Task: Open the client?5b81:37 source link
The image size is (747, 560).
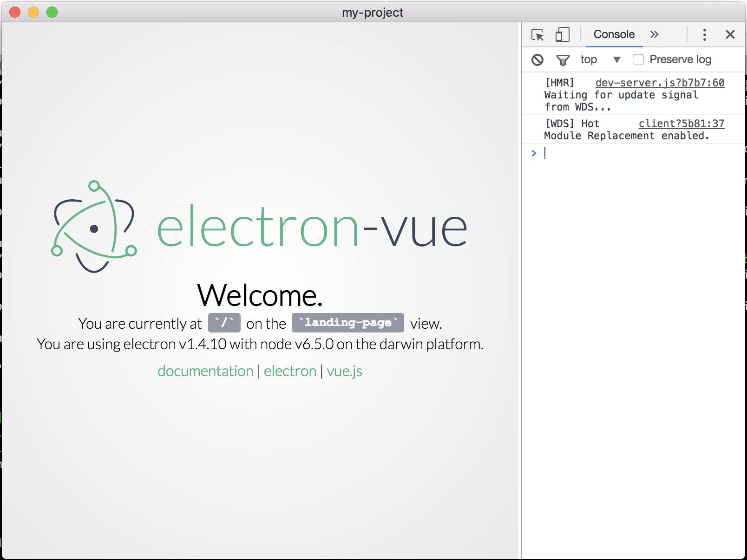Action: (681, 124)
